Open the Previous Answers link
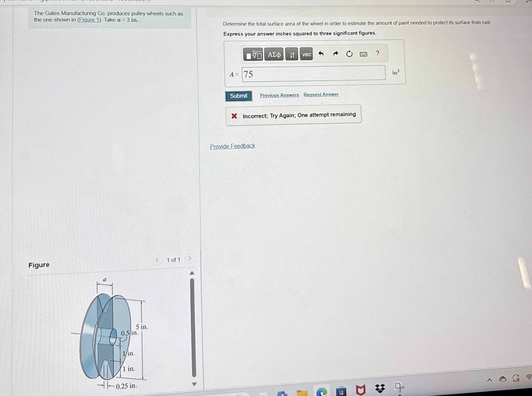 pyautogui.click(x=279, y=95)
